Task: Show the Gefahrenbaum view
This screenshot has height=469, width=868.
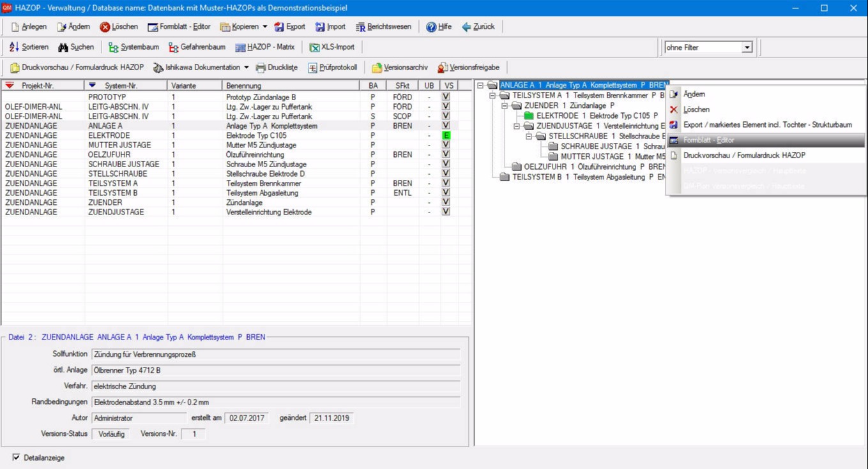Action: [x=197, y=47]
